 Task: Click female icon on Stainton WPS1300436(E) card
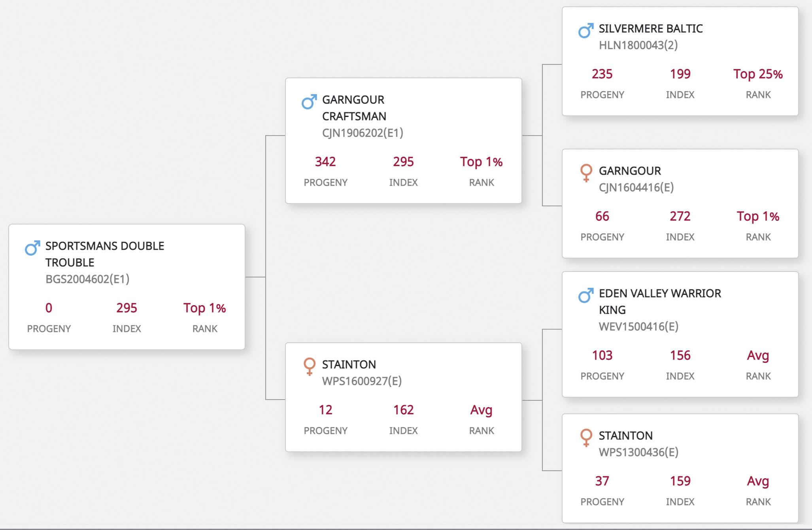coord(586,438)
